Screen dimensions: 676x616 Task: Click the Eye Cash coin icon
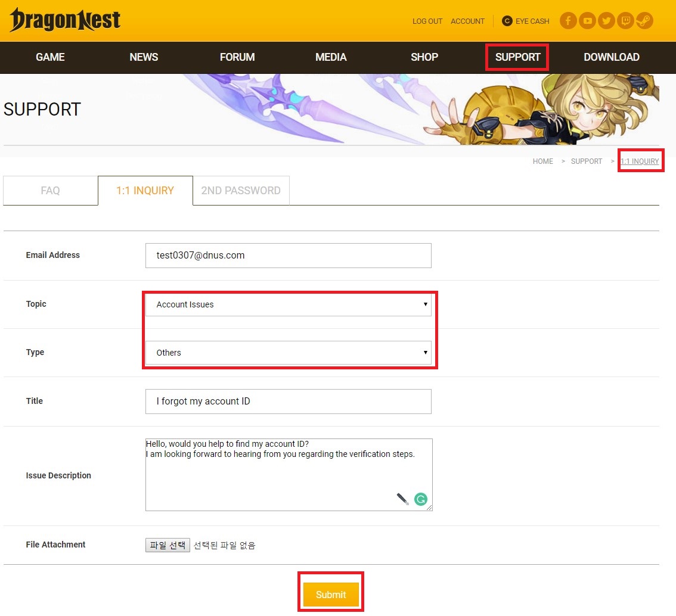coord(507,21)
